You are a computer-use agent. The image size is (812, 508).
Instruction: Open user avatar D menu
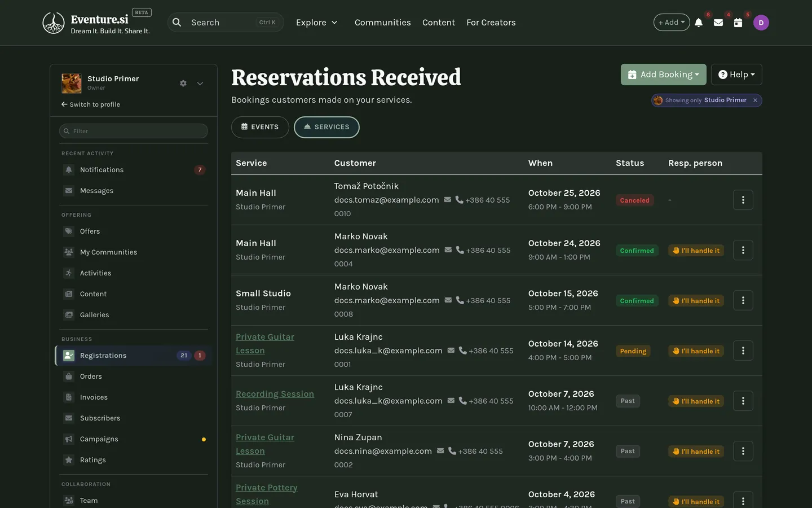click(x=761, y=23)
